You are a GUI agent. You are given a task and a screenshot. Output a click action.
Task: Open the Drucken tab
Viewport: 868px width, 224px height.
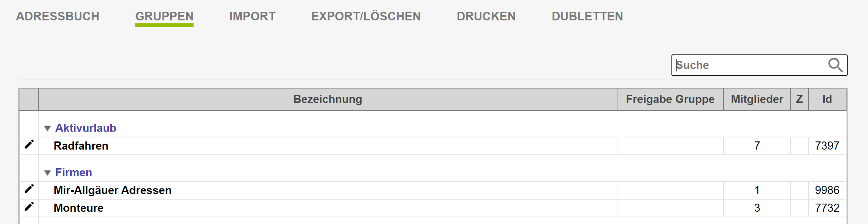pyautogui.click(x=486, y=16)
